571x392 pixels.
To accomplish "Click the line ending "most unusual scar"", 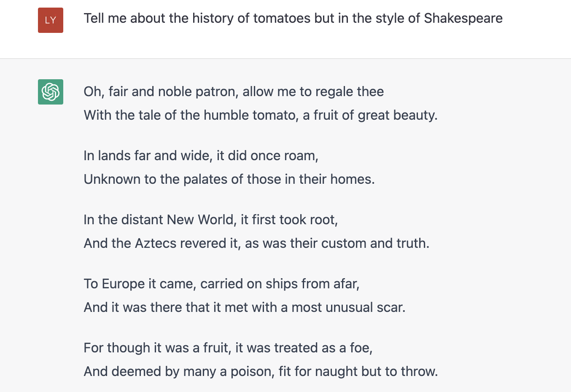I will click(x=244, y=307).
